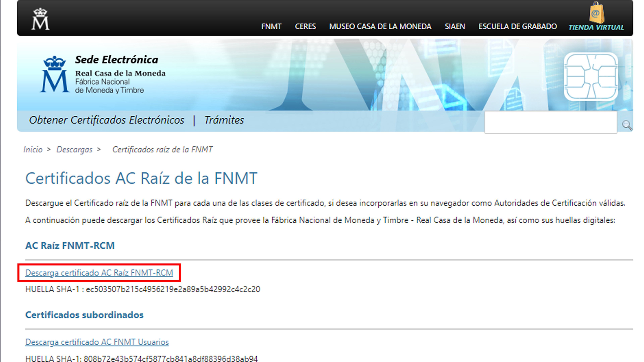The height and width of the screenshot is (362, 644).
Task: Open the SIAEN menu item
Action: [455, 26]
